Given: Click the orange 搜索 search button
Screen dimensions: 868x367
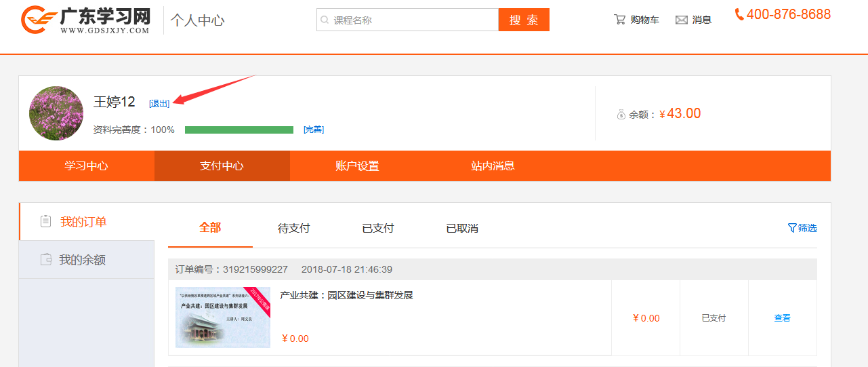Looking at the screenshot, I should click(523, 20).
